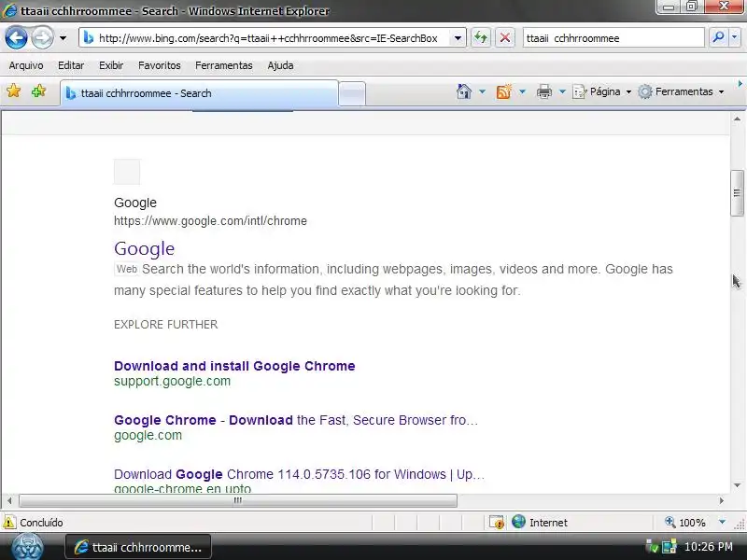Open the Ferramentas gear toolbar menu

tap(682, 91)
